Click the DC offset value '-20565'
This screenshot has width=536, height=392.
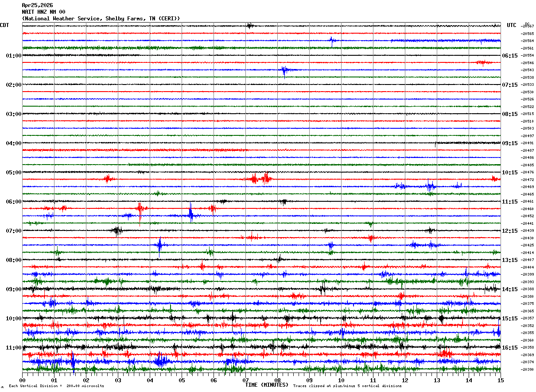click(x=528, y=34)
